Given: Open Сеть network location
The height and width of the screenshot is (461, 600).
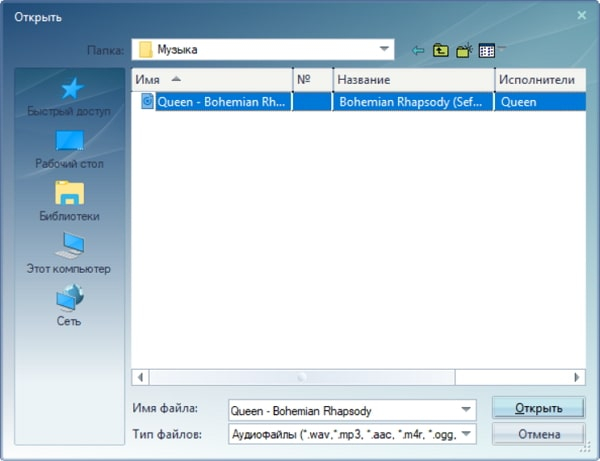Looking at the screenshot, I should [x=69, y=305].
